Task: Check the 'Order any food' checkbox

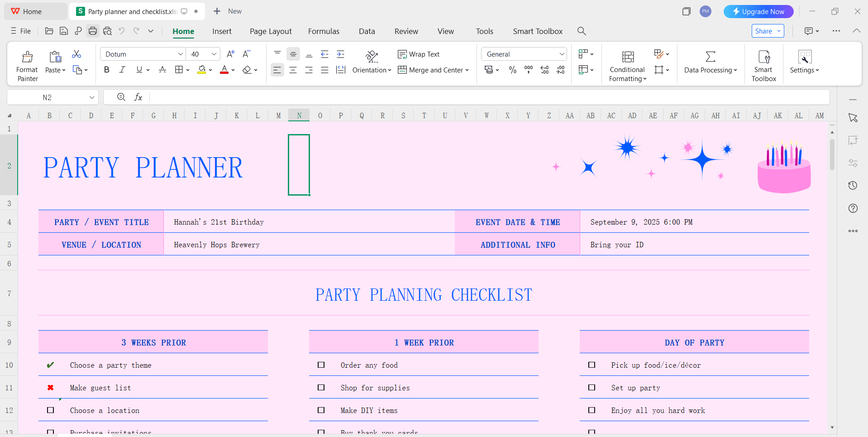Action: pos(321,365)
